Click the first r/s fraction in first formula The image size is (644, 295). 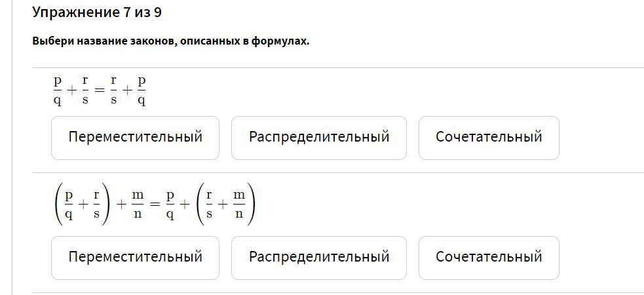click(x=85, y=90)
